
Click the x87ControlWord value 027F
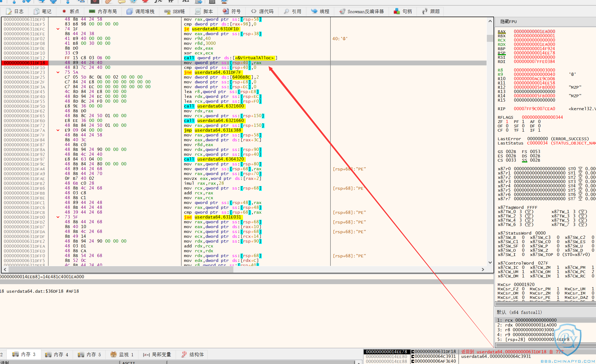pyautogui.click(x=543, y=263)
